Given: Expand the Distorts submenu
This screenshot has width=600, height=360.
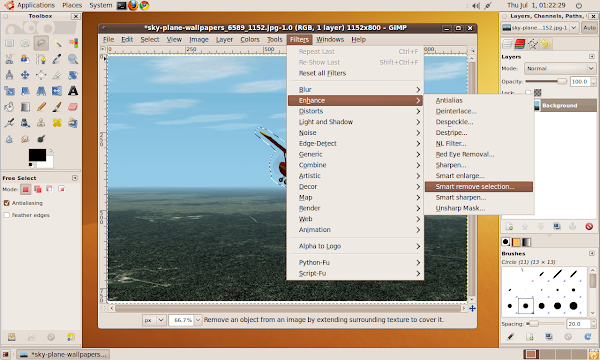Looking at the screenshot, I should click(x=355, y=111).
